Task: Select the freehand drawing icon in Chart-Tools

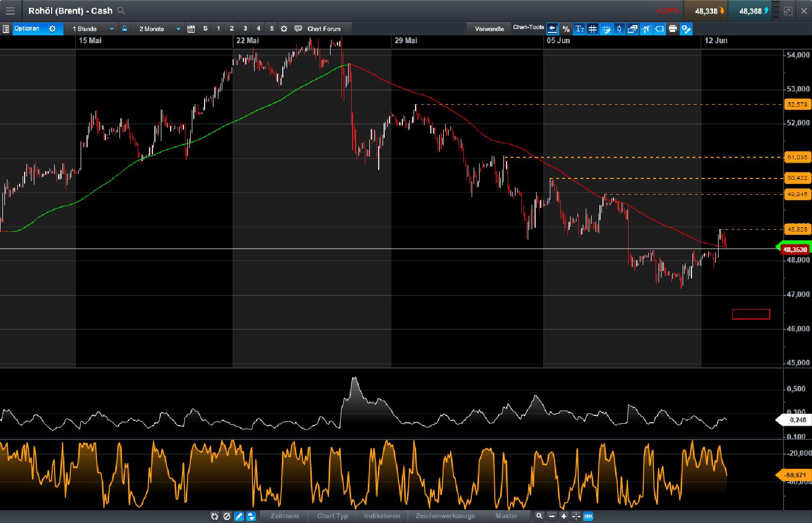Action: [x=606, y=29]
